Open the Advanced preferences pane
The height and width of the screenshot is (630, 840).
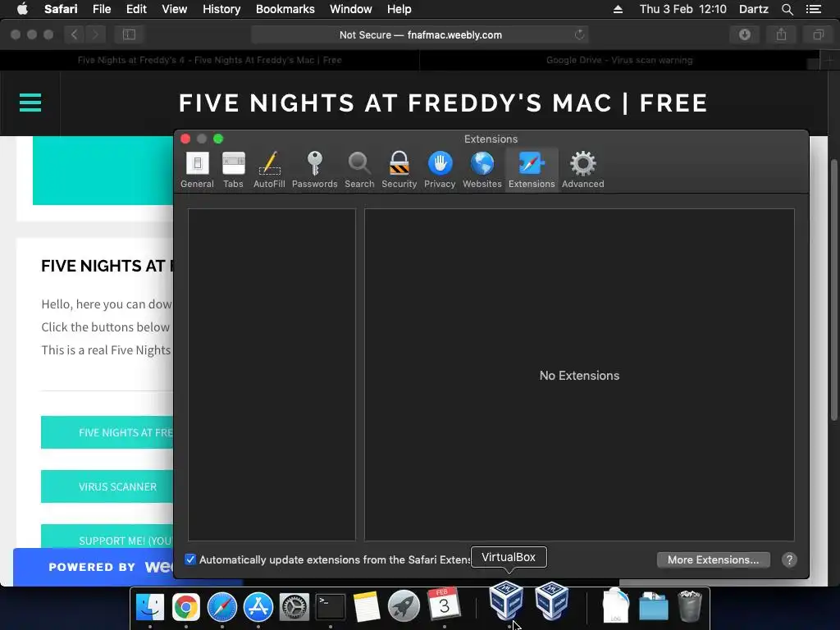tap(583, 170)
